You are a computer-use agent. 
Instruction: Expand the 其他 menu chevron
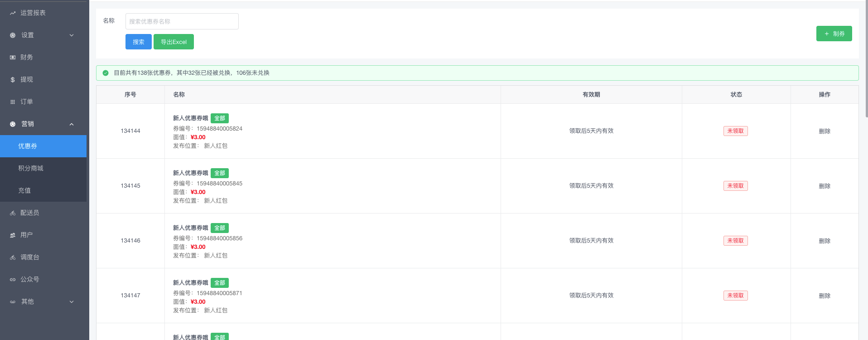coord(72,302)
